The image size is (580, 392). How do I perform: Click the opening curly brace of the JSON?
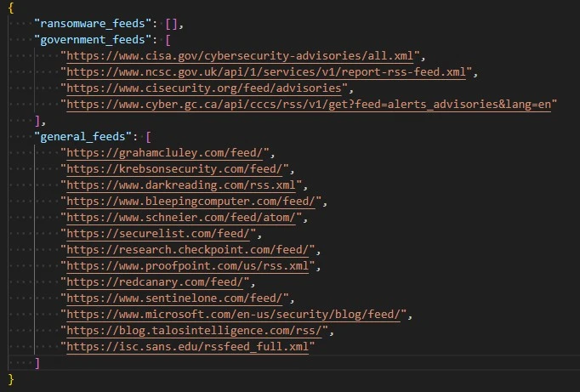(11, 8)
